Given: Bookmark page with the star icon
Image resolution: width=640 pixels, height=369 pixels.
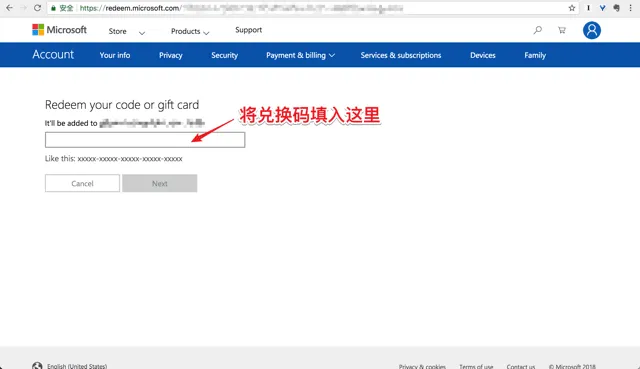Looking at the screenshot, I should (572, 8).
